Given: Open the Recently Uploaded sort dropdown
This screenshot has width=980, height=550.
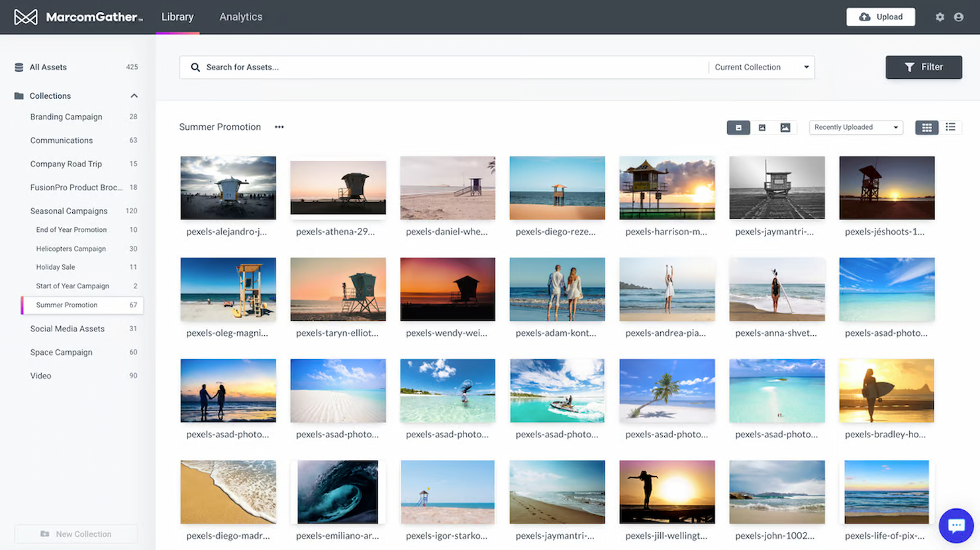Looking at the screenshot, I should coord(856,127).
